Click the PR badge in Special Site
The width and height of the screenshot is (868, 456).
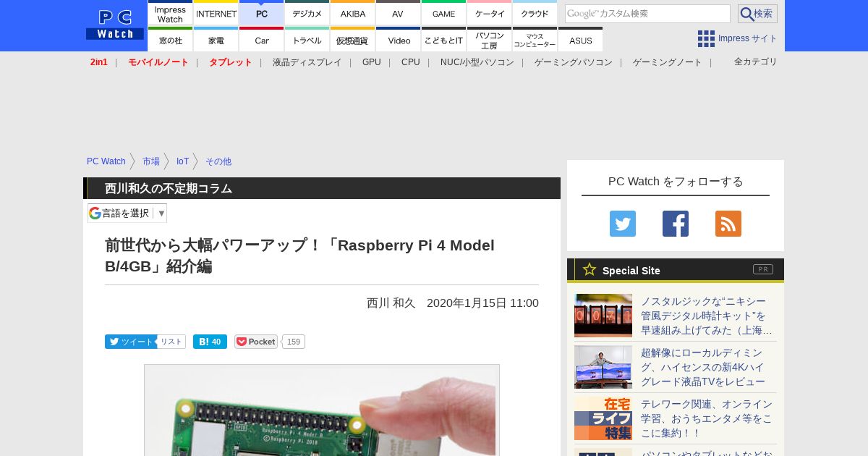[763, 269]
